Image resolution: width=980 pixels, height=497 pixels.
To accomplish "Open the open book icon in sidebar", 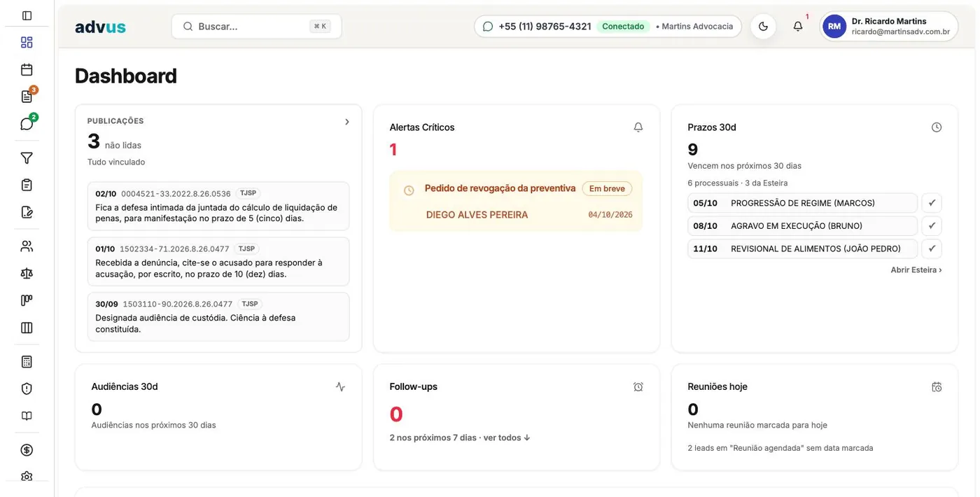I will coord(27,416).
